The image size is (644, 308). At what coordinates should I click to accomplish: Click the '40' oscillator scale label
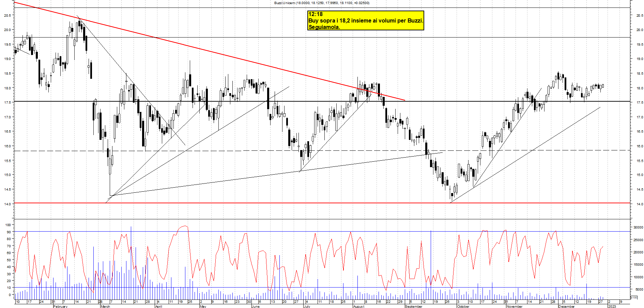point(9,267)
